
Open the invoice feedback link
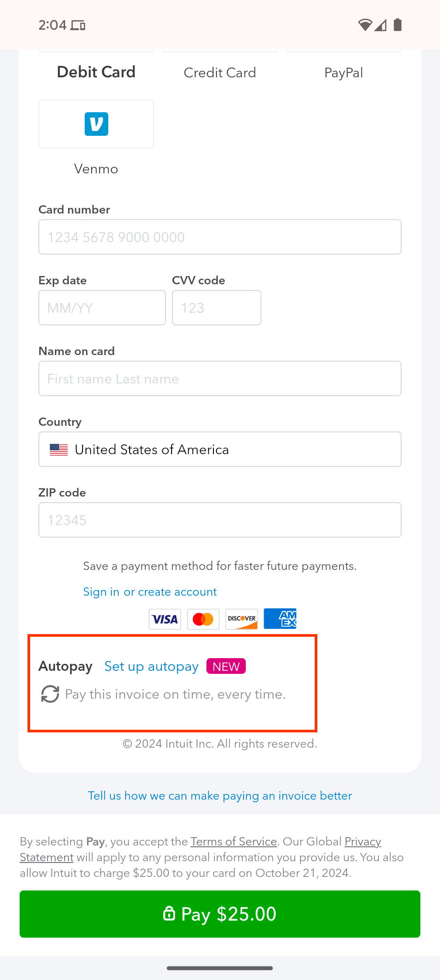click(220, 796)
